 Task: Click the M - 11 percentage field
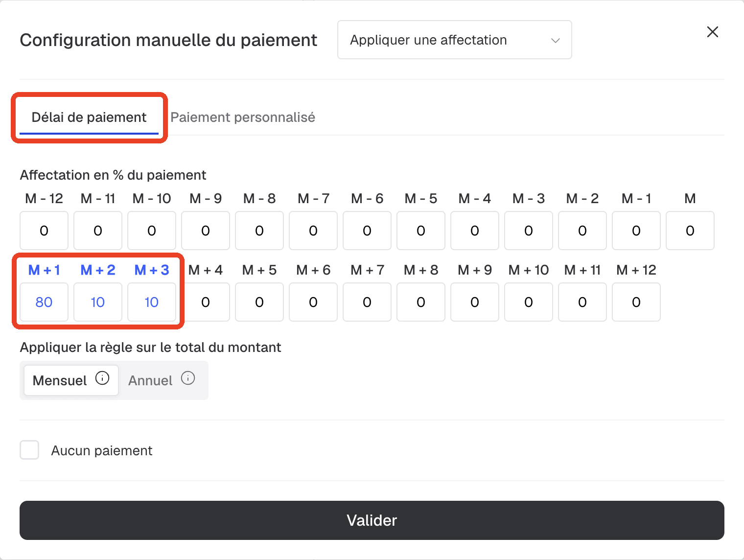tap(98, 231)
